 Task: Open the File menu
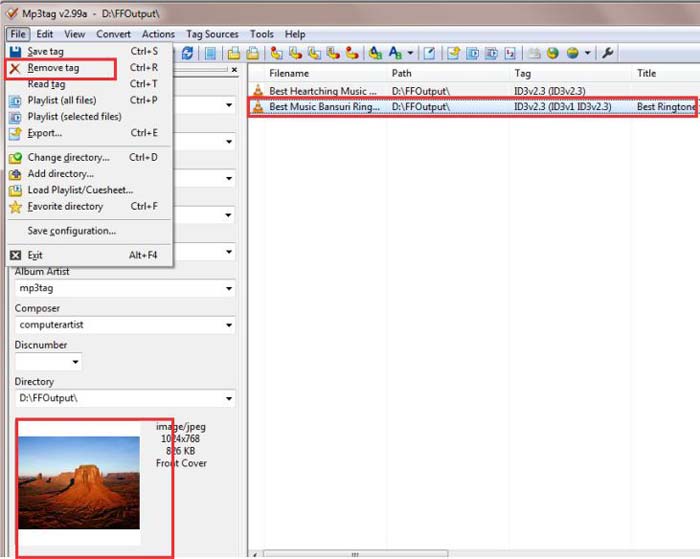tap(18, 34)
